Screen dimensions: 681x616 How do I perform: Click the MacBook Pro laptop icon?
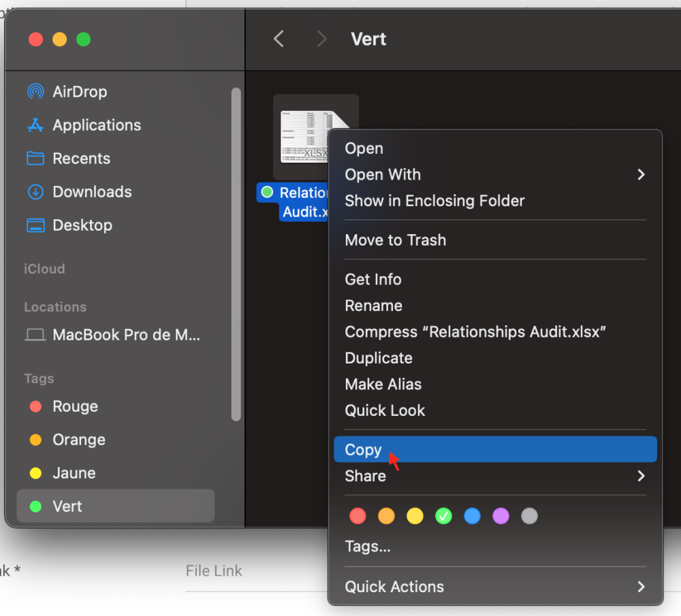(x=35, y=335)
